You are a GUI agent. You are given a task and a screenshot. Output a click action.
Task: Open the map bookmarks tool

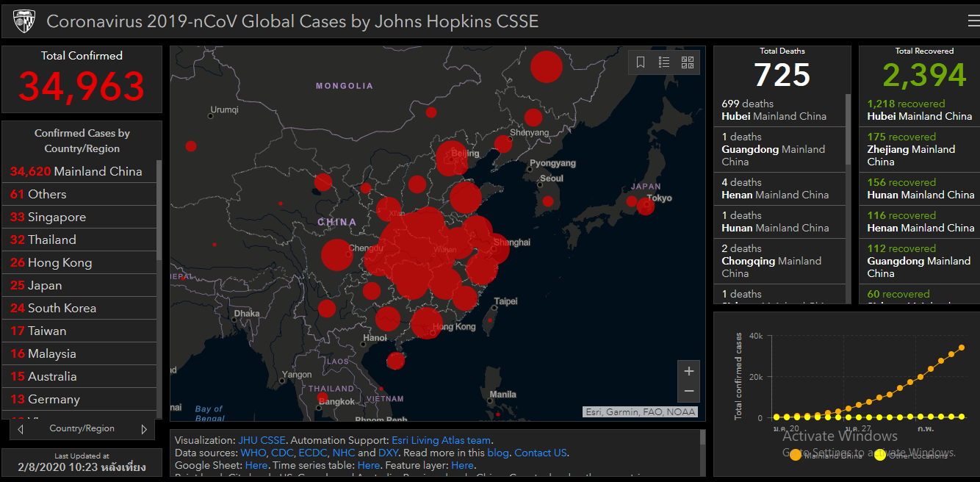point(641,62)
